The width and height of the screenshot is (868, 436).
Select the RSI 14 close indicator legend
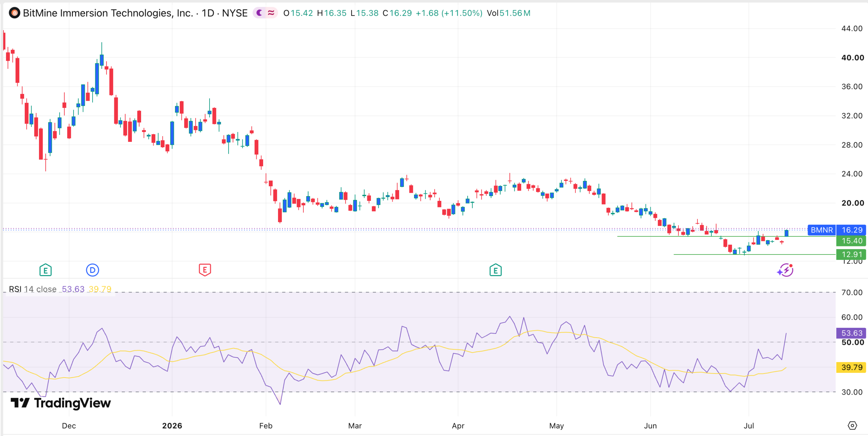tap(33, 289)
